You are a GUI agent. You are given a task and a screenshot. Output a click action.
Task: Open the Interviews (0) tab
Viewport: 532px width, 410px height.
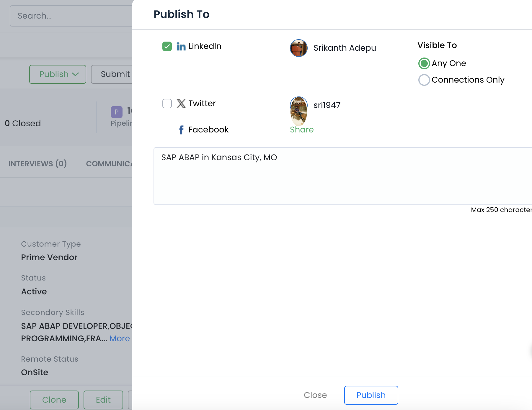click(x=37, y=164)
